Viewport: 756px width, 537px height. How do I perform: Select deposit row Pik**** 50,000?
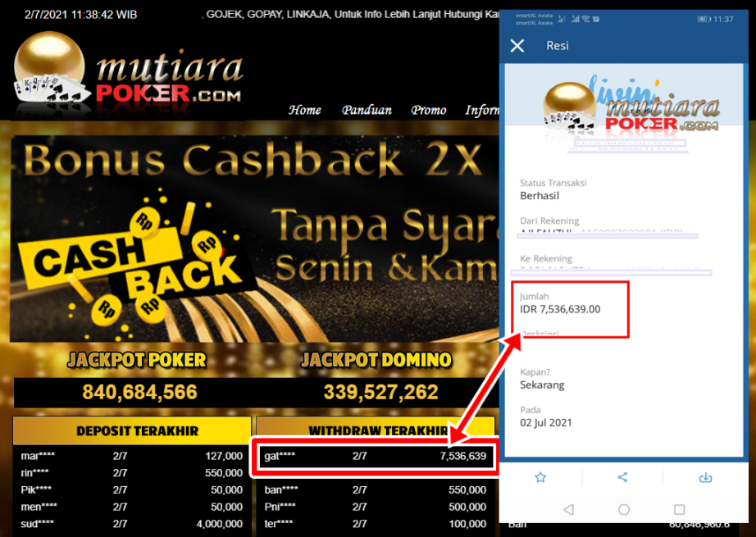132,489
